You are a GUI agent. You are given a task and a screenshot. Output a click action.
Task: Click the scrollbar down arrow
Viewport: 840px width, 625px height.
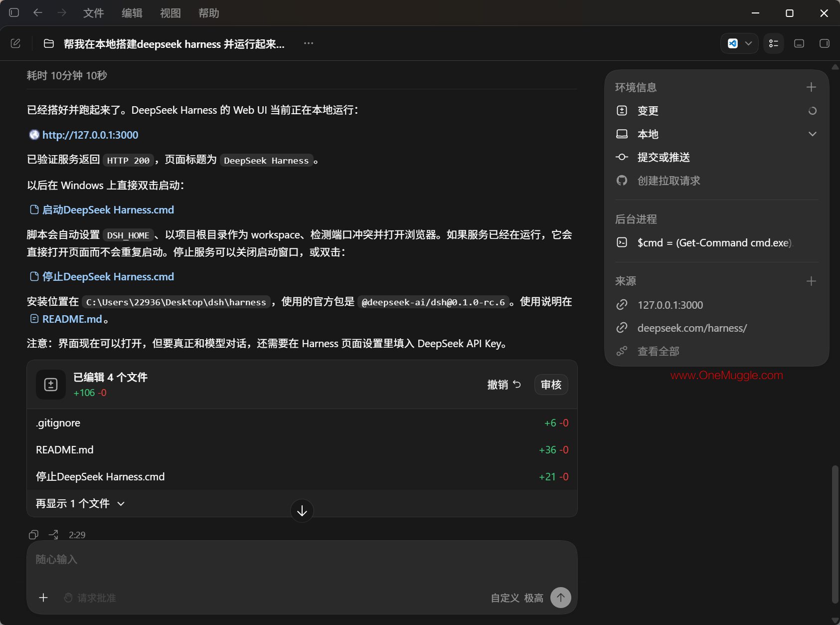(836, 621)
